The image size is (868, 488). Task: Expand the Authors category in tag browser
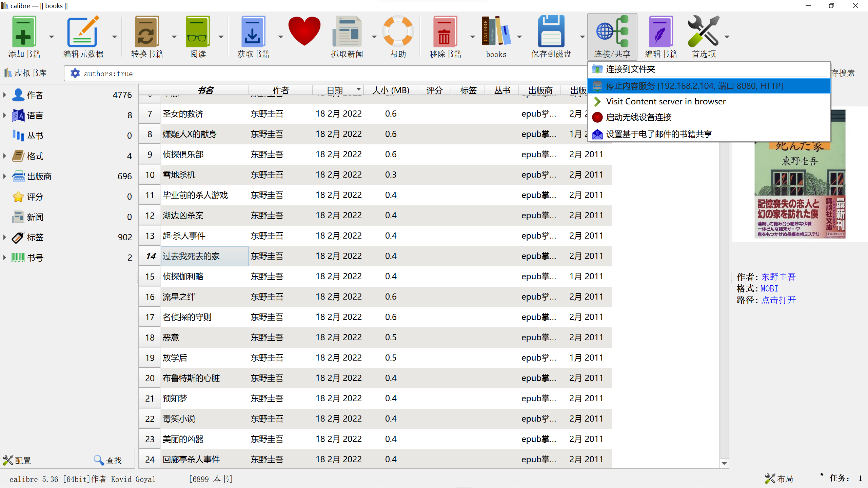click(x=5, y=95)
